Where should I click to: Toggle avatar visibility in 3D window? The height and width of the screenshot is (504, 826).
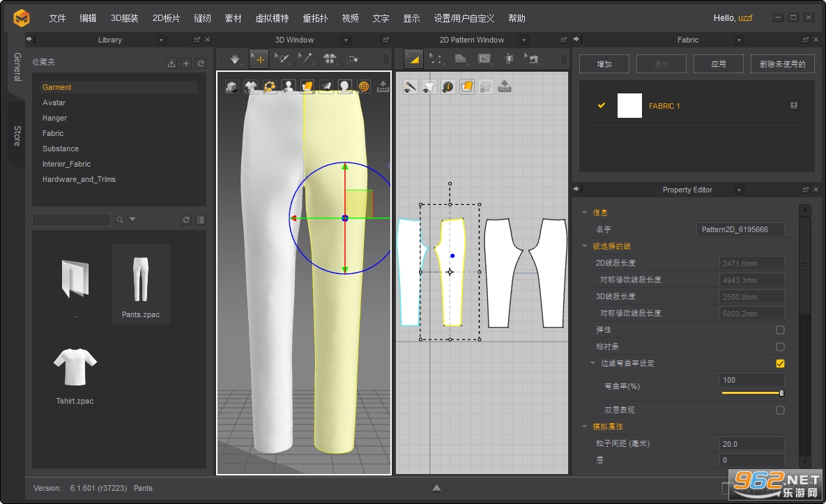point(288,86)
